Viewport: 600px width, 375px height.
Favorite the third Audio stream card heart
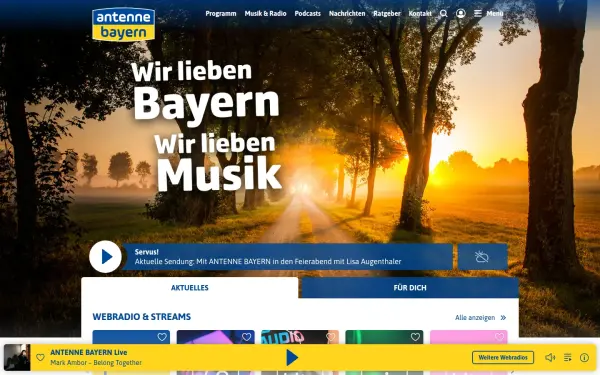tap(331, 337)
